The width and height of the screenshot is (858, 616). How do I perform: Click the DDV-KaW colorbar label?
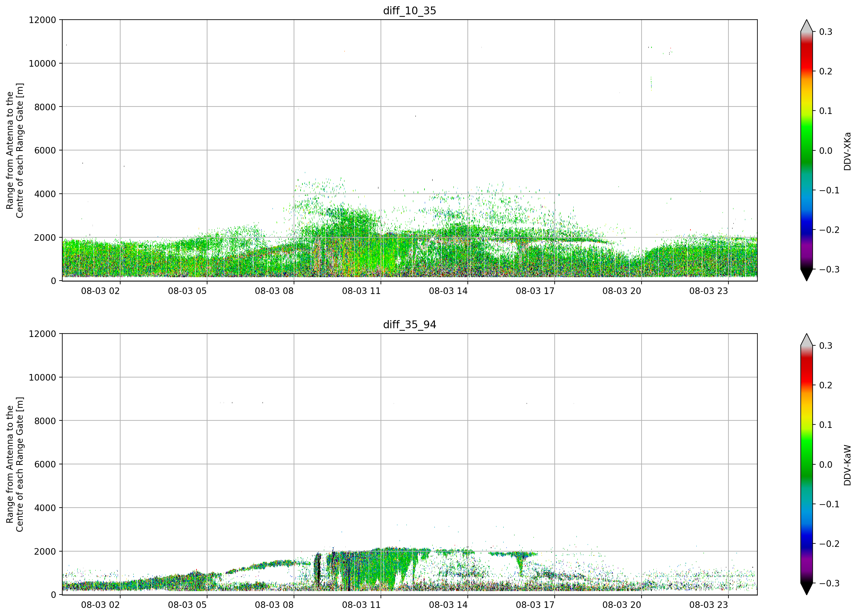[x=847, y=465]
